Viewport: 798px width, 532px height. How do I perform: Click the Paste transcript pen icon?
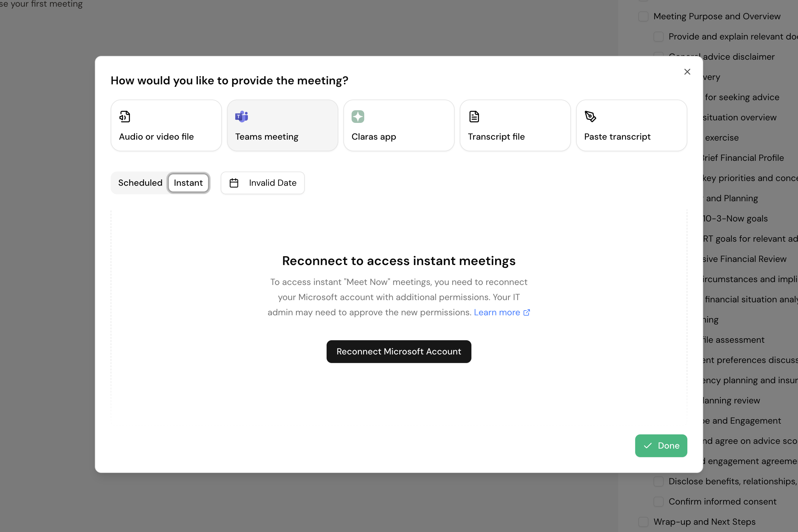pyautogui.click(x=590, y=116)
